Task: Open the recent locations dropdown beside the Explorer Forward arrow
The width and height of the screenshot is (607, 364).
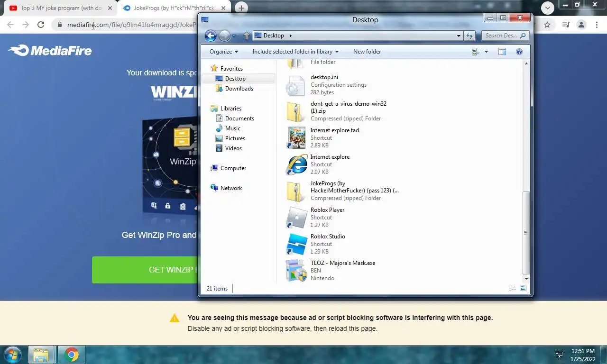Action: [x=234, y=36]
